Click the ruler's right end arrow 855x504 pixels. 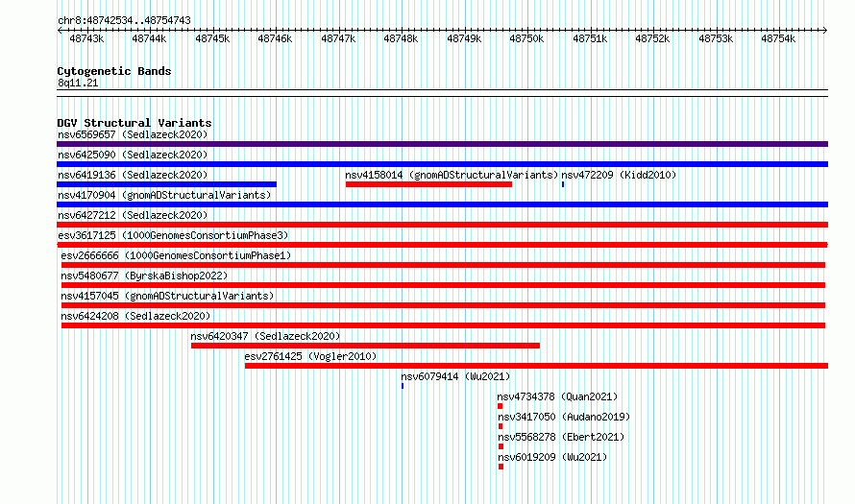point(825,31)
